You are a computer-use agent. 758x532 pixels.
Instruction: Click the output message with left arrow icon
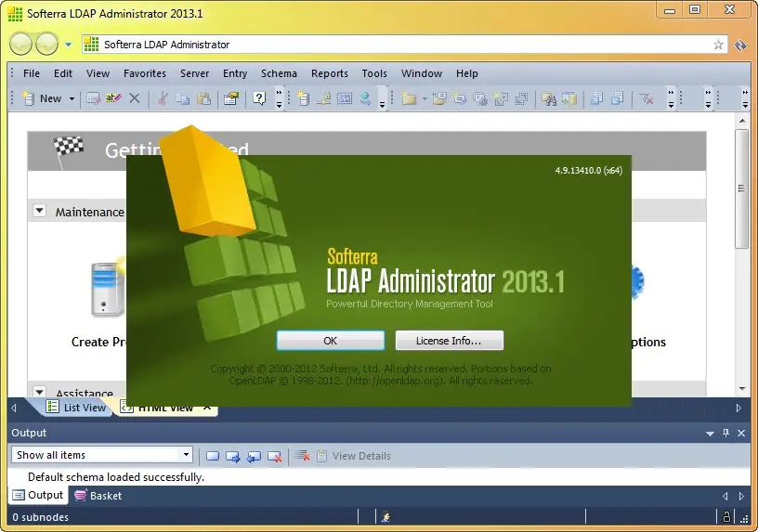point(254,456)
